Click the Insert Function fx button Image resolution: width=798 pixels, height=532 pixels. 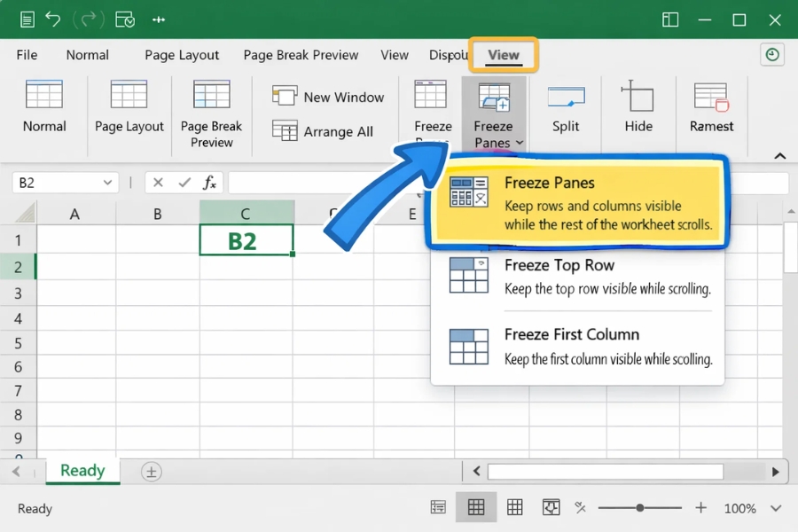click(210, 182)
